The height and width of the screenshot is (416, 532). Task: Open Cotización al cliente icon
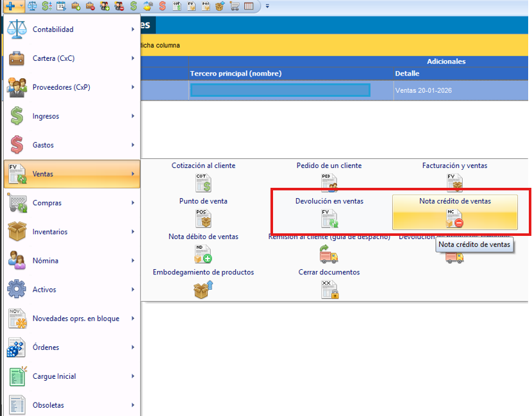coord(203,182)
